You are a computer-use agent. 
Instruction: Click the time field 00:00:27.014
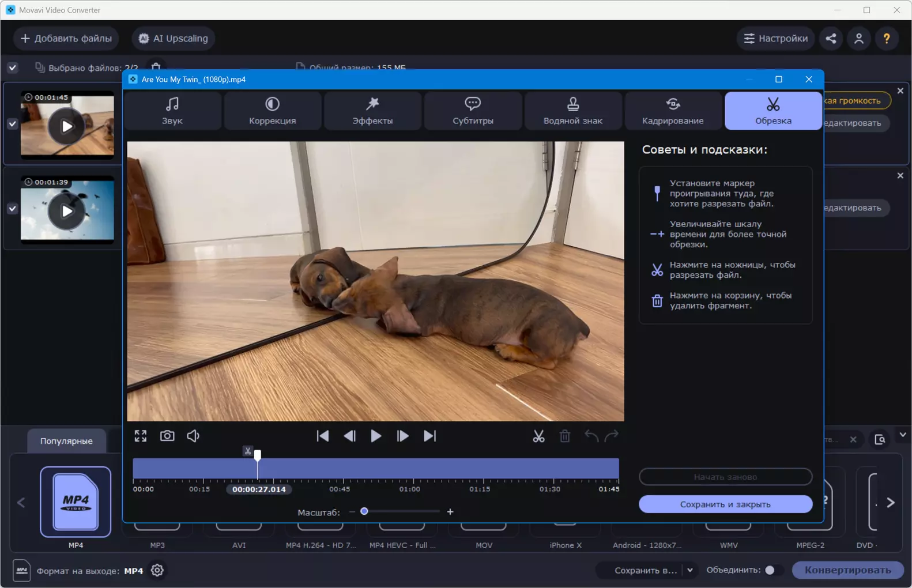point(259,489)
